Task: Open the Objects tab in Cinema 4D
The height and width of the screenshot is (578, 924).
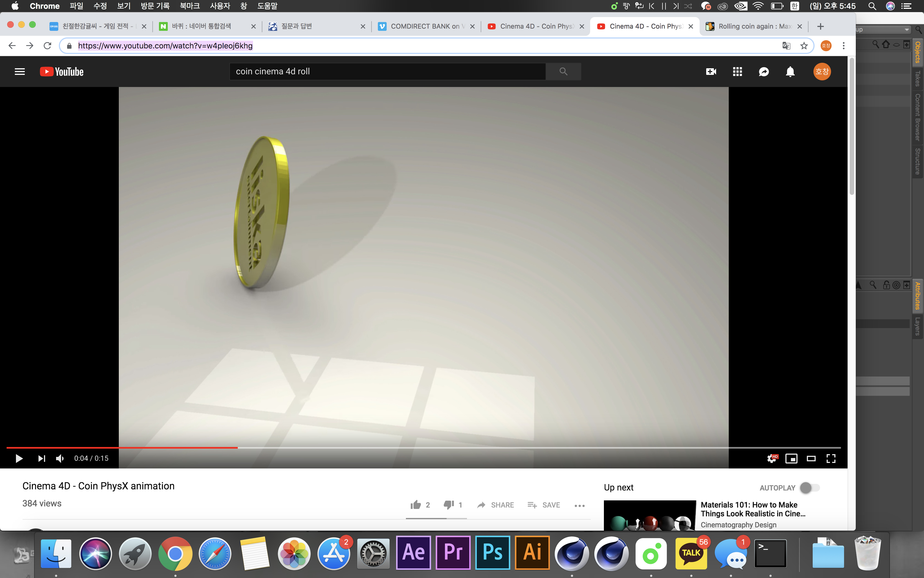Action: [917, 52]
